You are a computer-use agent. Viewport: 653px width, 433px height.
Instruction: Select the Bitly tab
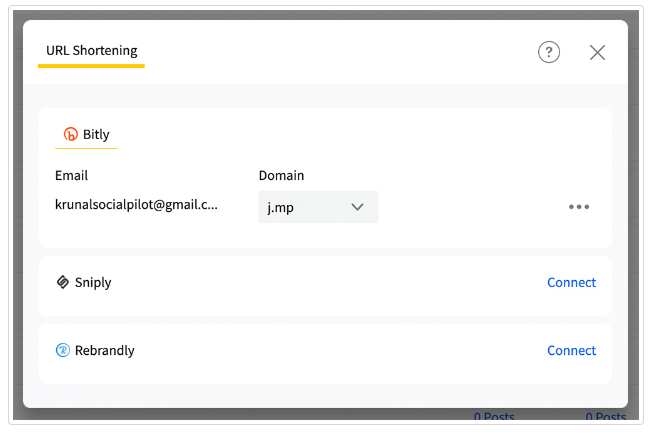point(86,135)
